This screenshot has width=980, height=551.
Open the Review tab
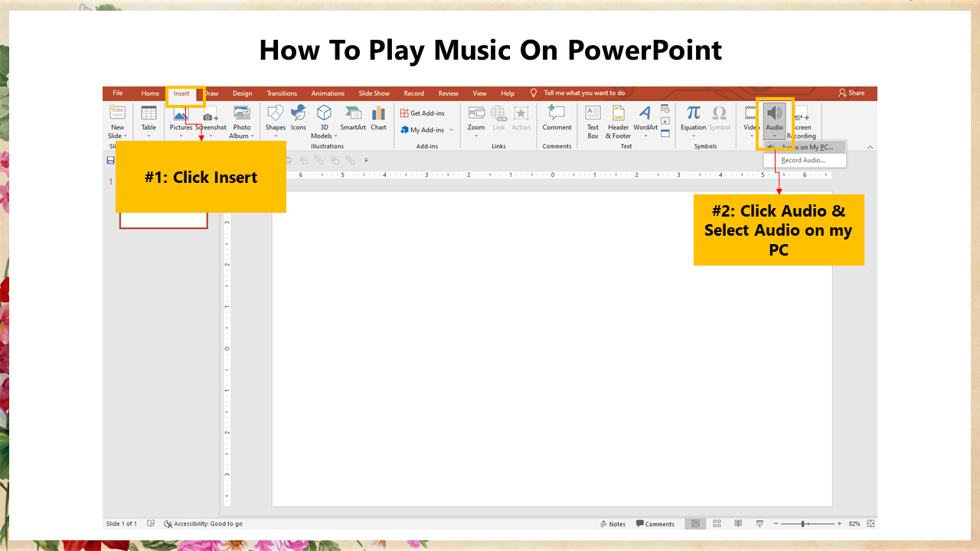(x=449, y=93)
